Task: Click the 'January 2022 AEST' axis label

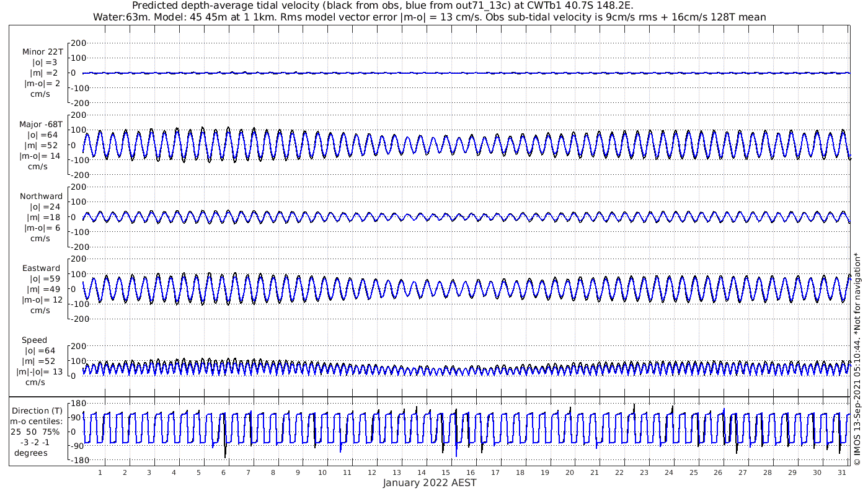Action: point(430,483)
